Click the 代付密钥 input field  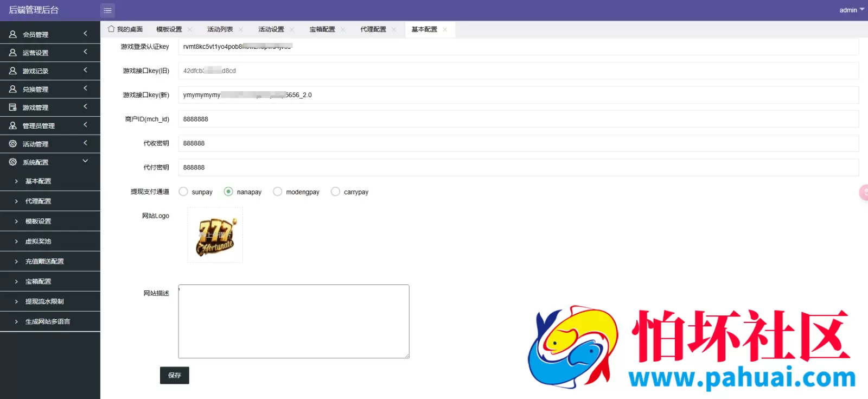[x=519, y=168]
